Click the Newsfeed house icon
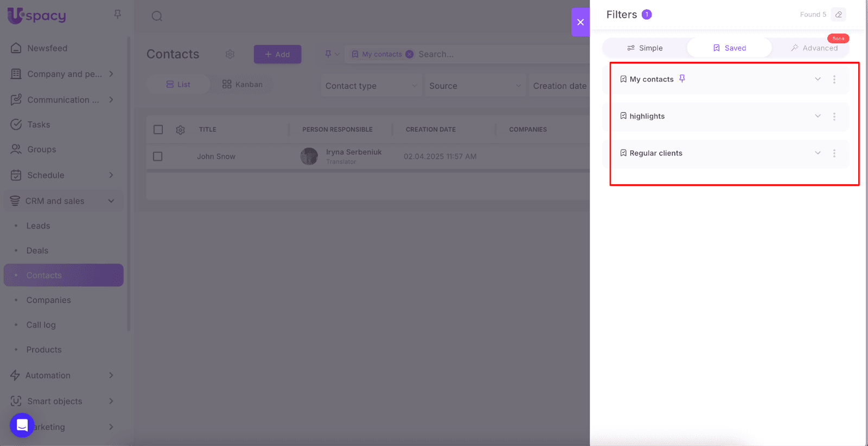 tap(16, 48)
